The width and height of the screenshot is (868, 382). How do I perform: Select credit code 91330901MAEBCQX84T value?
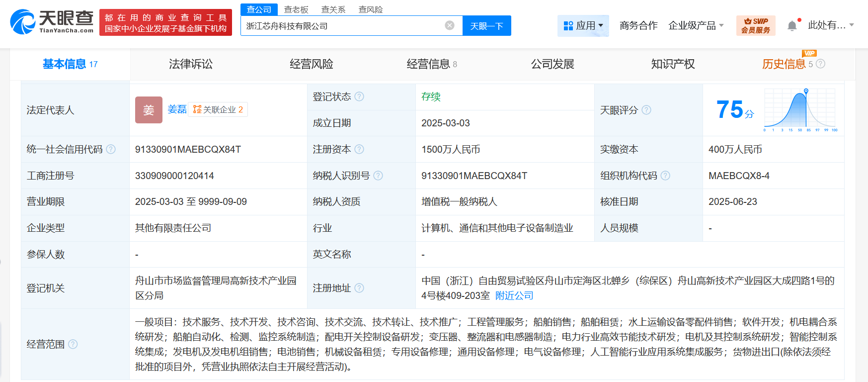coord(188,149)
